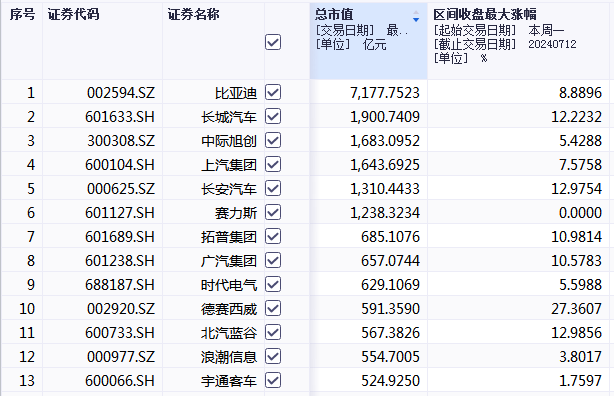Screen dimensions: 614x396
Task: Select stock code 000625.SZ
Action: (x=121, y=189)
